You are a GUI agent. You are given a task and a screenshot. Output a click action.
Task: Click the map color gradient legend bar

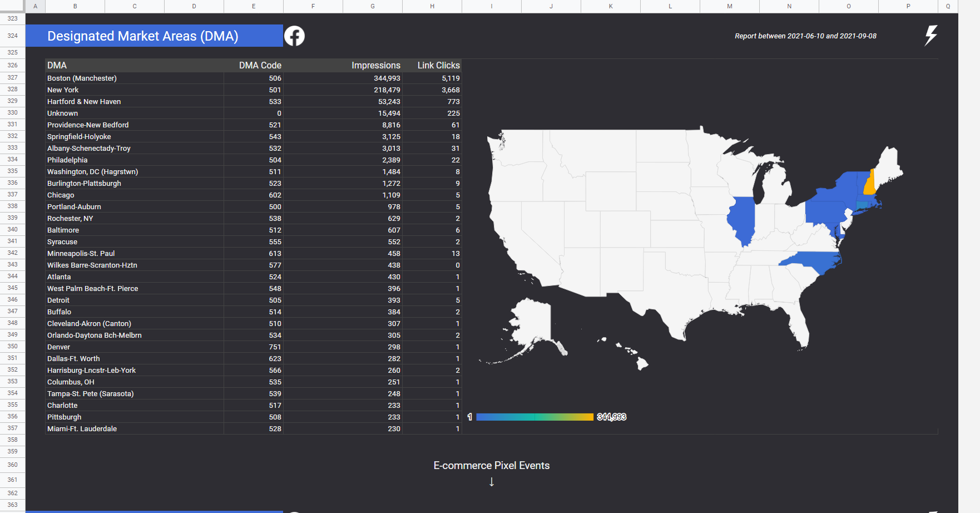pos(534,417)
